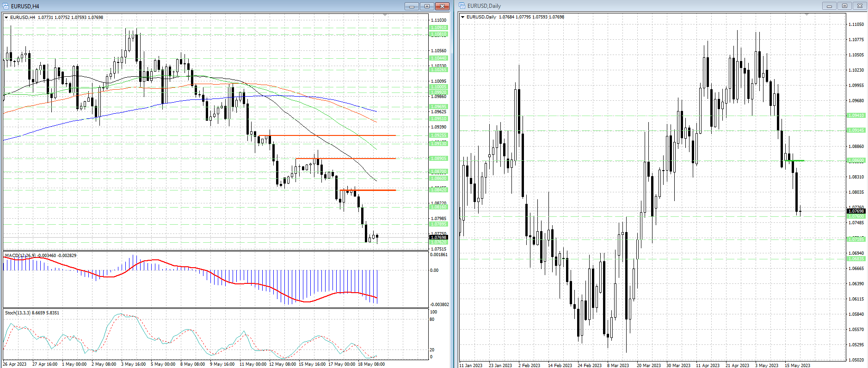This screenshot has width=868, height=368.
Task: Restore down the EURUSD,H4 chart window
Action: pyautogui.click(x=427, y=6)
